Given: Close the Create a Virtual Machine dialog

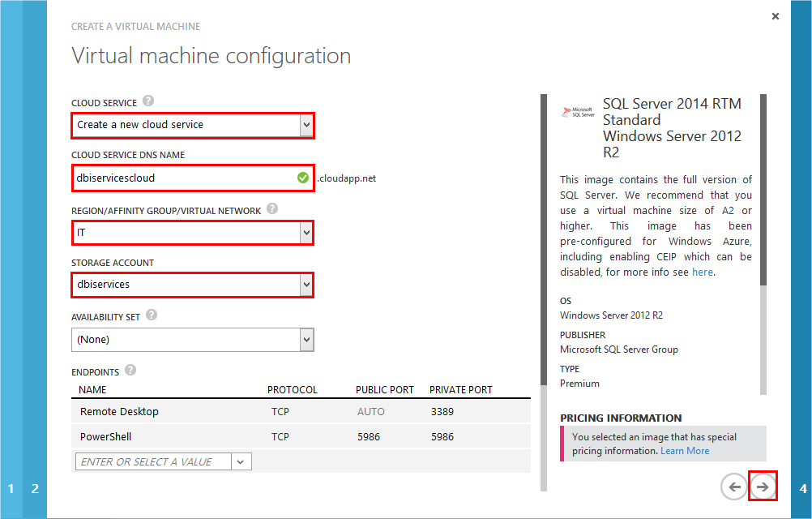Looking at the screenshot, I should 776,16.
